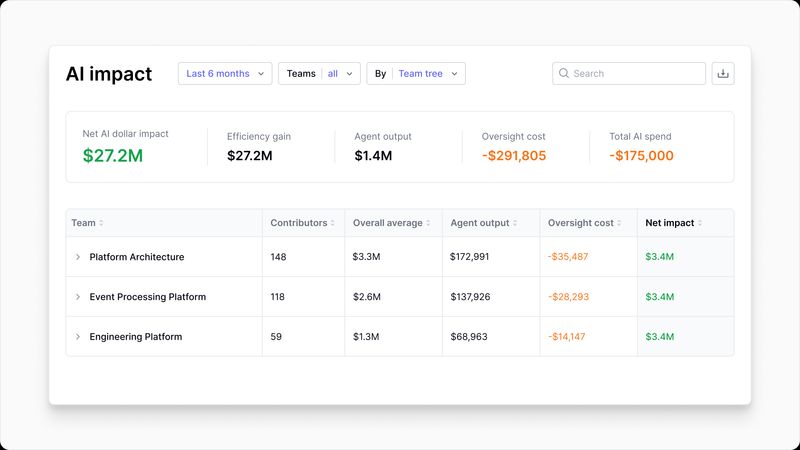Open the Teams all filter dropdown
Viewport: 800px width, 450px height.
tap(319, 73)
